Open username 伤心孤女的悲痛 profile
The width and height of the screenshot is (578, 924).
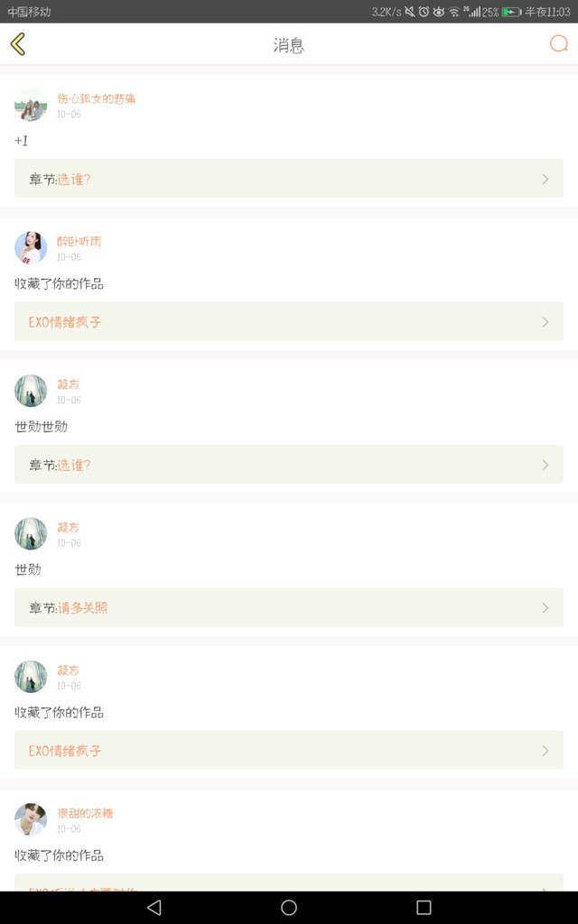click(96, 98)
